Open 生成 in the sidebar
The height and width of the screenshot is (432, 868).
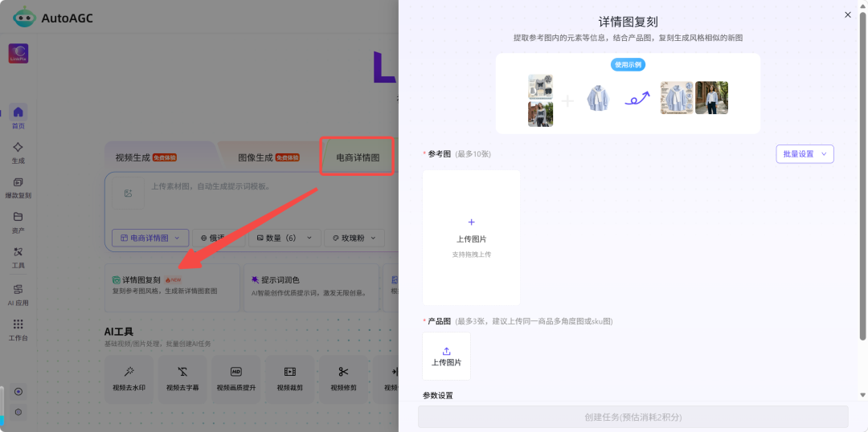[18, 153]
